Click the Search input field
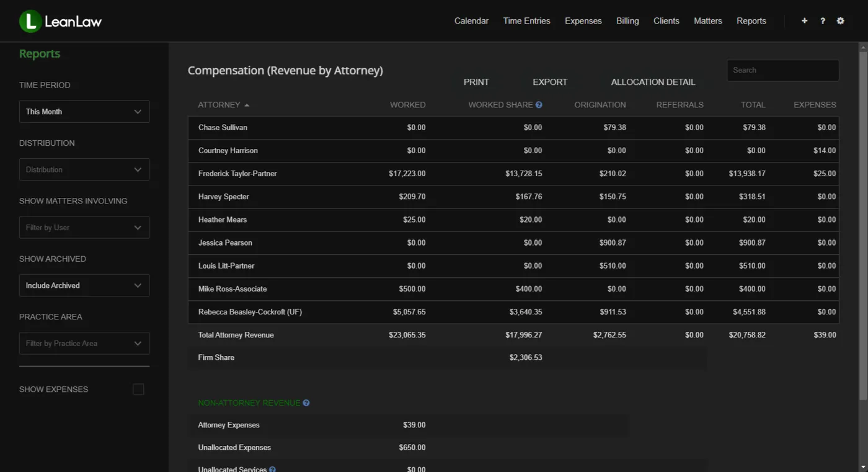Image resolution: width=868 pixels, height=472 pixels. tap(782, 70)
